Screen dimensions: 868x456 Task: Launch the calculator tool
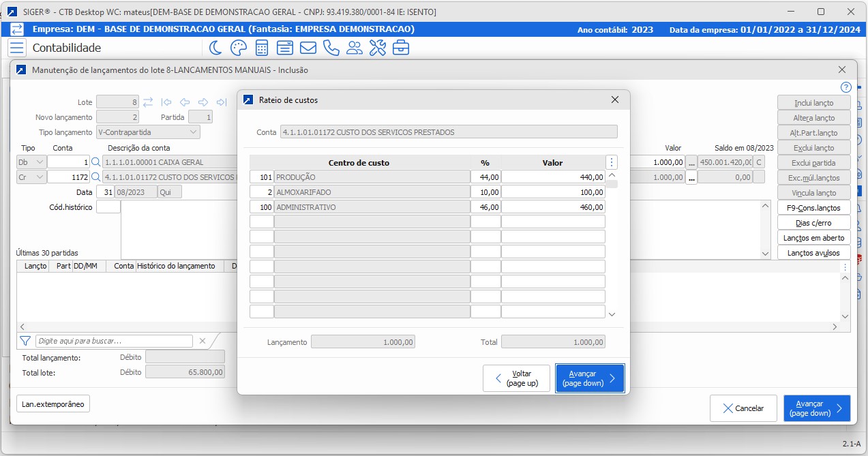point(262,48)
